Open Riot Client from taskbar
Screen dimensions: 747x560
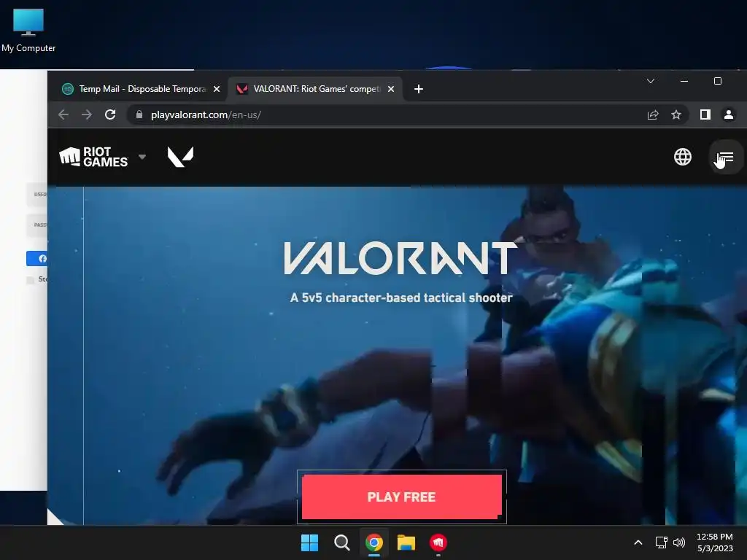(x=438, y=542)
